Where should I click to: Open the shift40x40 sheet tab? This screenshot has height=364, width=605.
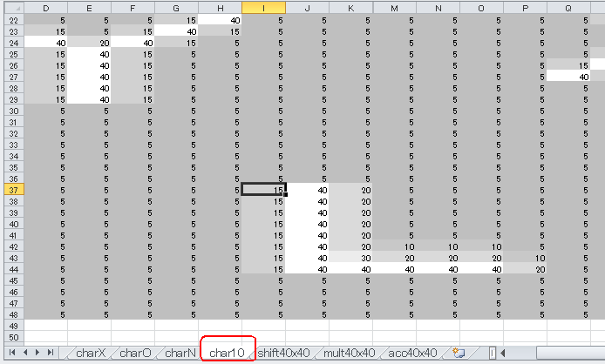click(x=283, y=353)
